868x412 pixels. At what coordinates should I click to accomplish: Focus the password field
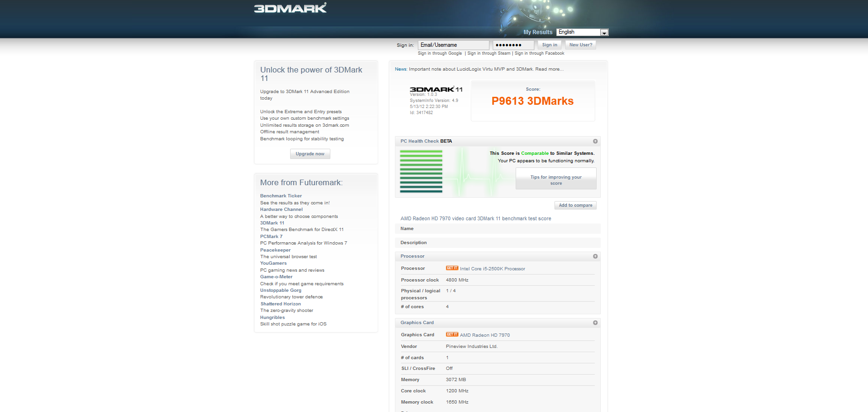tap(513, 45)
